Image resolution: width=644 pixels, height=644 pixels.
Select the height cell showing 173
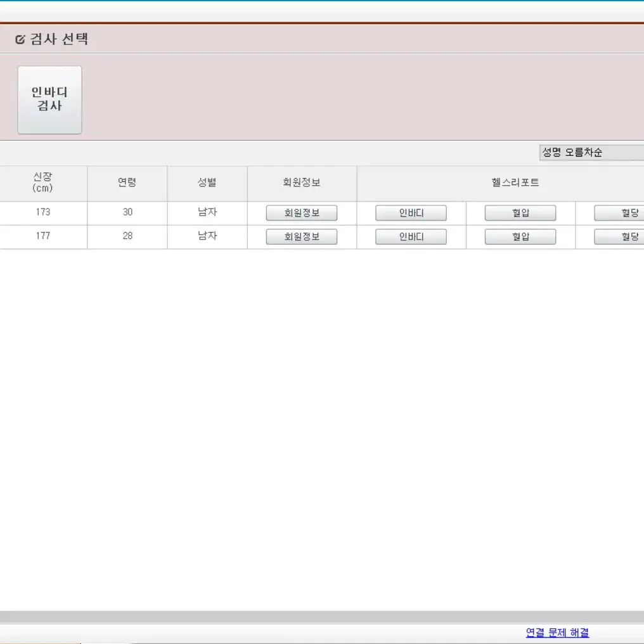point(43,213)
